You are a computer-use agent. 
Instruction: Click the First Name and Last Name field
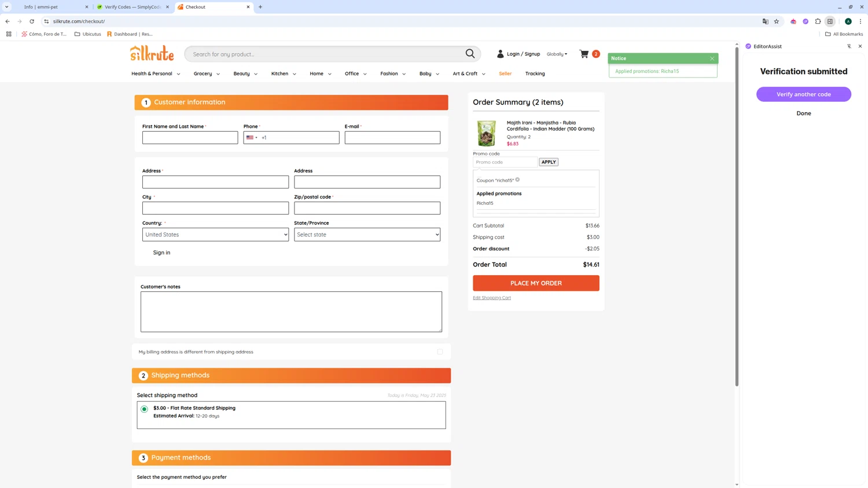tap(190, 138)
